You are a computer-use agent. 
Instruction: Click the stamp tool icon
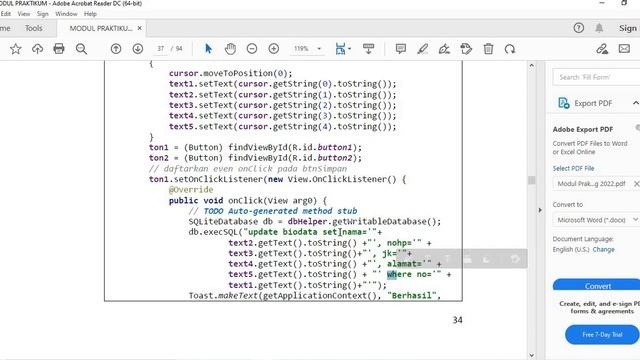coord(466,49)
